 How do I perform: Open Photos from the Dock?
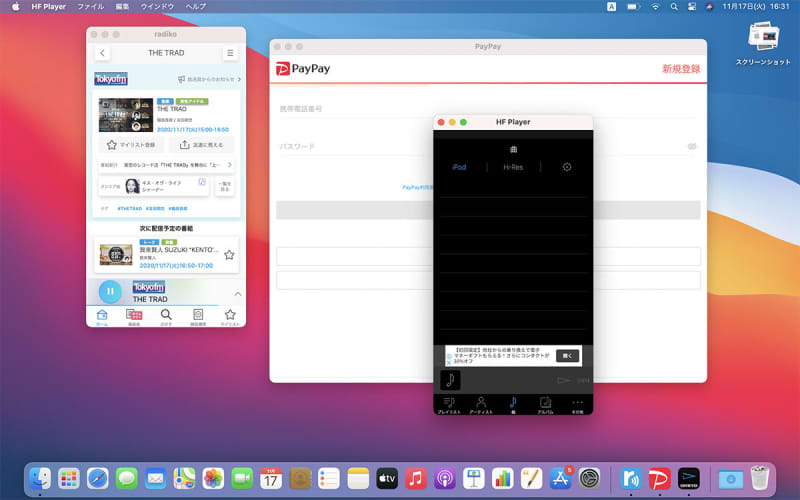(213, 479)
